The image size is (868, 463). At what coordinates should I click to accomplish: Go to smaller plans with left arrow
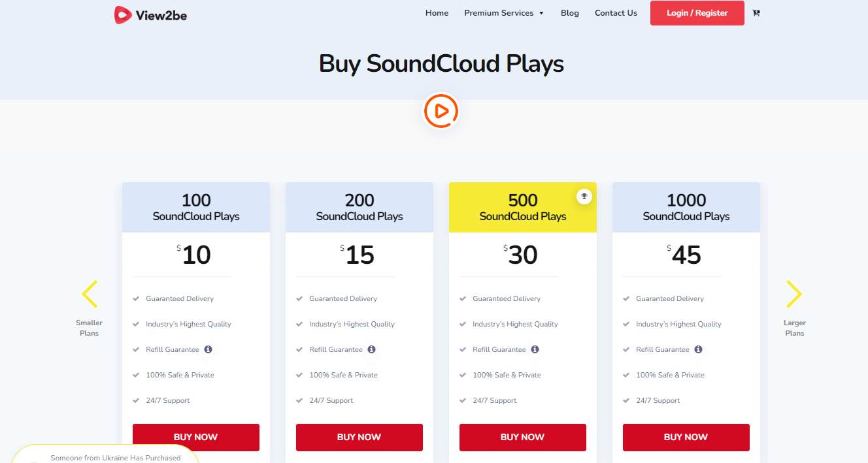point(90,294)
